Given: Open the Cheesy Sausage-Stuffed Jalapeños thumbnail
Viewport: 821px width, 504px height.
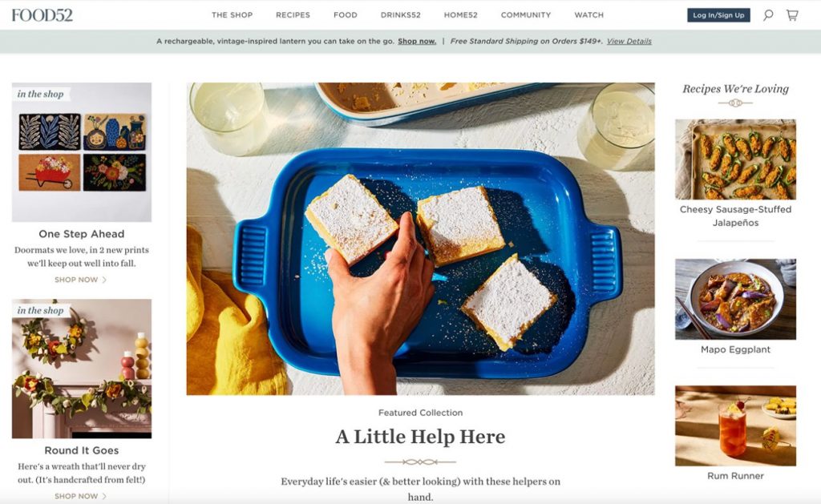Looking at the screenshot, I should pyautogui.click(x=735, y=159).
